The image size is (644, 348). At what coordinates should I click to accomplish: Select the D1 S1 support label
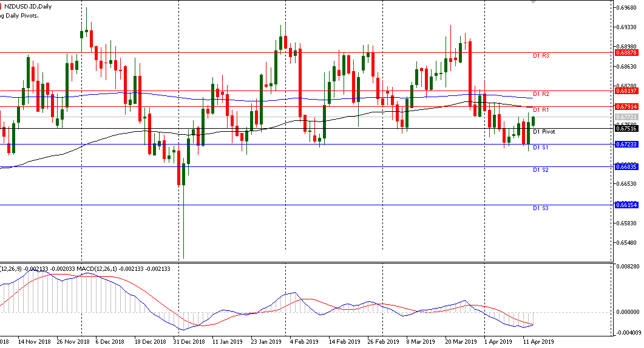[540, 147]
